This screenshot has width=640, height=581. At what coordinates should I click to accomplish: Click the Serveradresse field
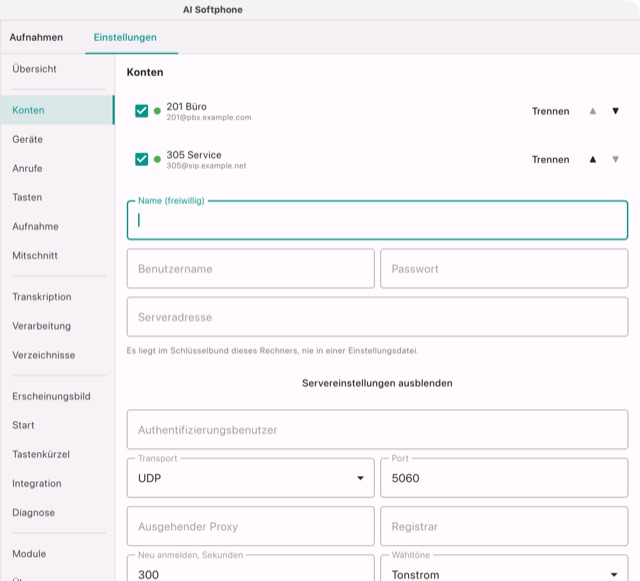click(377, 317)
